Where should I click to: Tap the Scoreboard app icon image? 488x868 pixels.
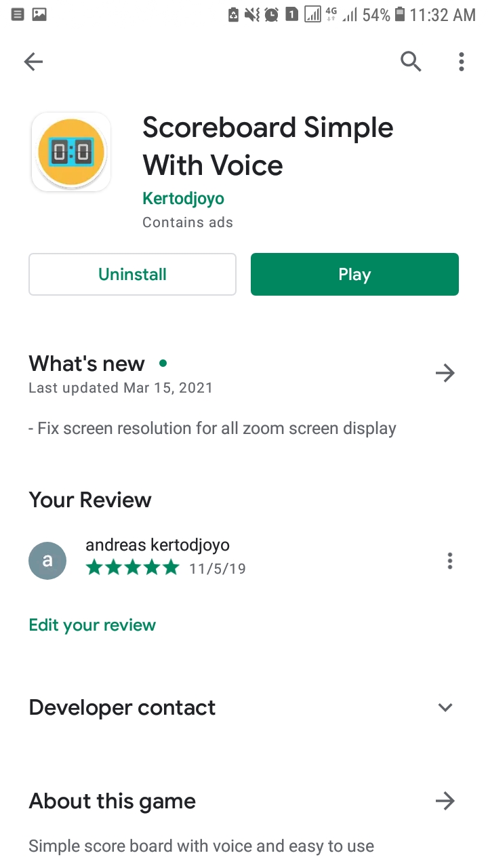pyautogui.click(x=71, y=152)
